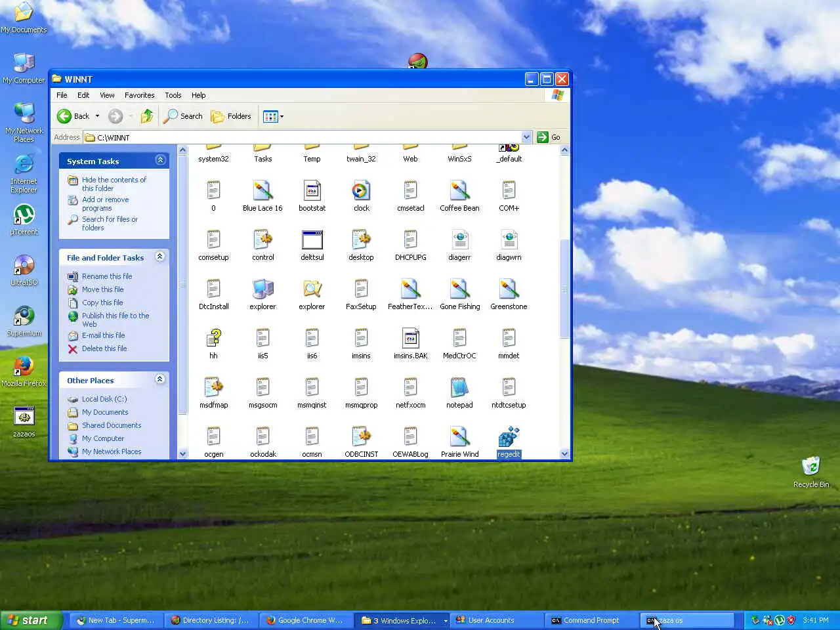Click the address bar path field
The height and width of the screenshot is (630, 840).
pos(308,137)
